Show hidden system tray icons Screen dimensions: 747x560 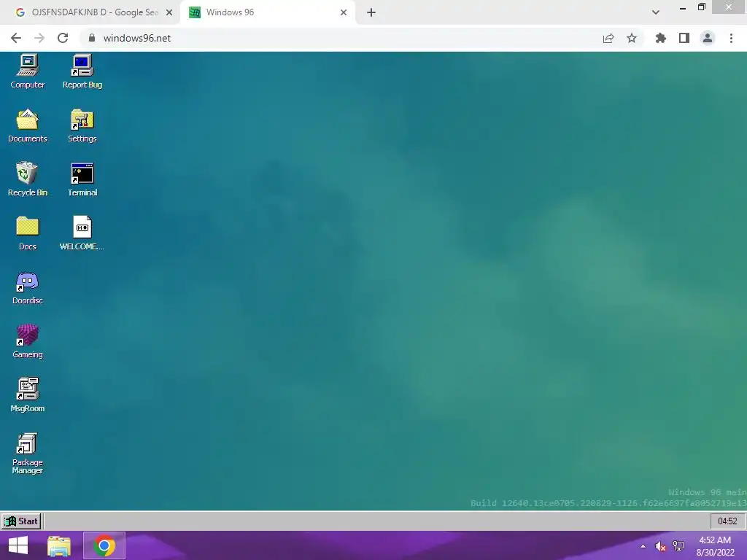pyautogui.click(x=643, y=546)
